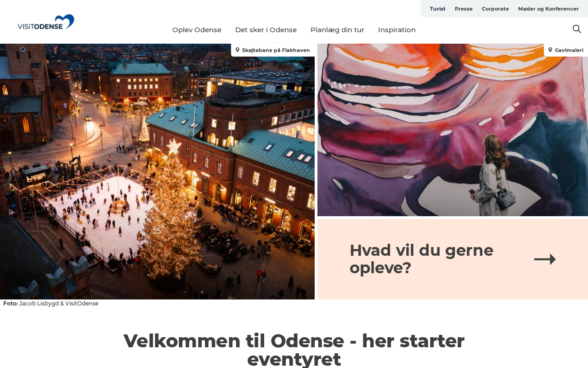The image size is (588, 368).
Task: Click the right arrow in pink banner
Action: [x=545, y=259]
